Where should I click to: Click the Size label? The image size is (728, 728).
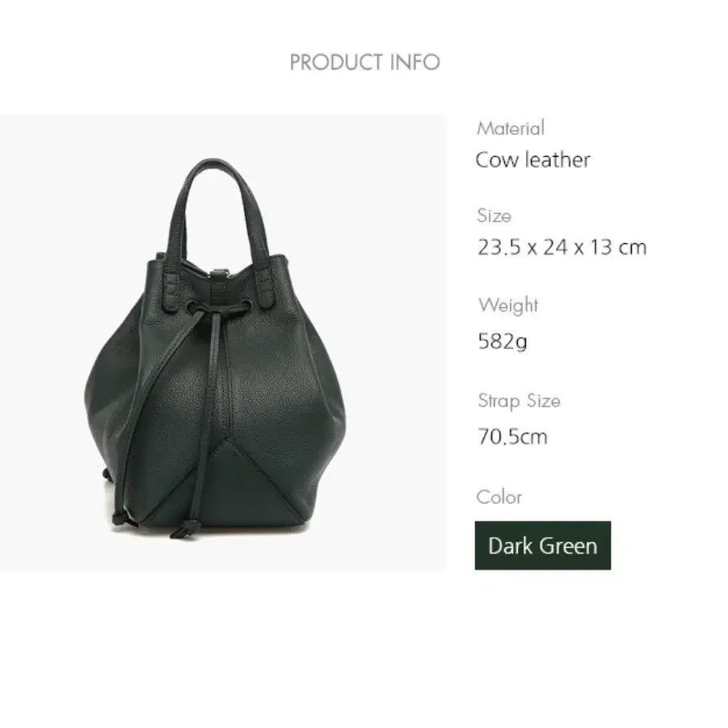click(x=494, y=216)
